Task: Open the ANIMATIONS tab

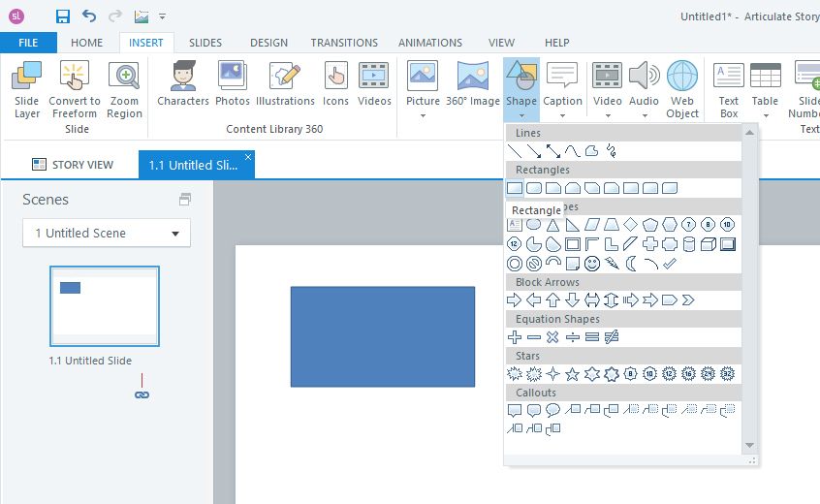Action: (430, 43)
